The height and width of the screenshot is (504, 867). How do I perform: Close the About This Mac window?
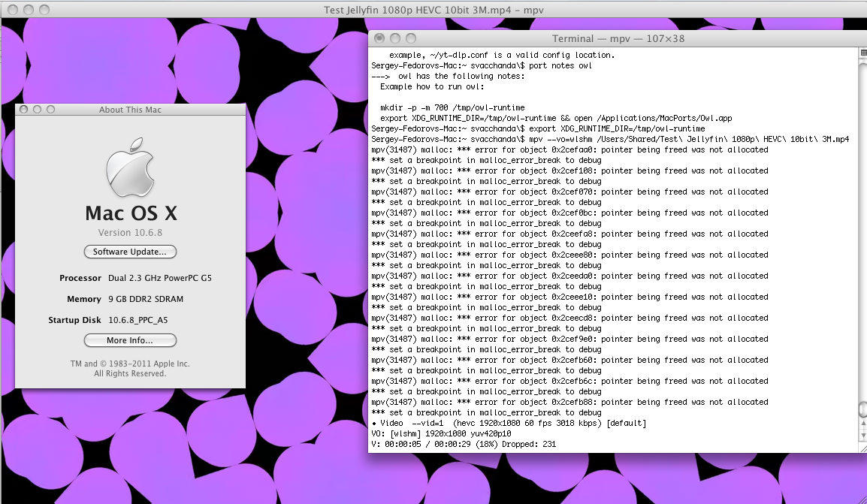(x=24, y=110)
